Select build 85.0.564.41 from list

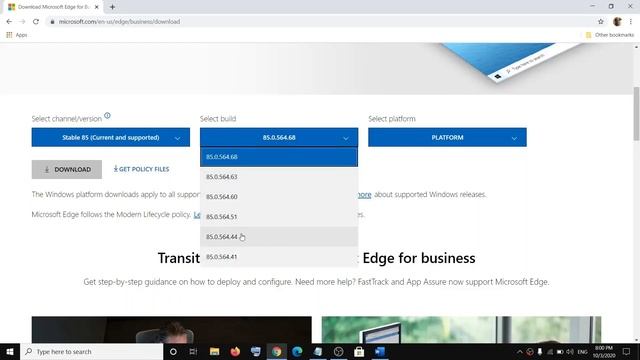coord(279,257)
